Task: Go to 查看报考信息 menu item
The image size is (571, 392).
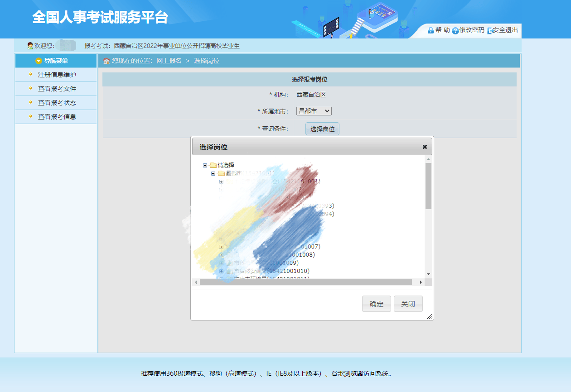Action: [x=57, y=117]
